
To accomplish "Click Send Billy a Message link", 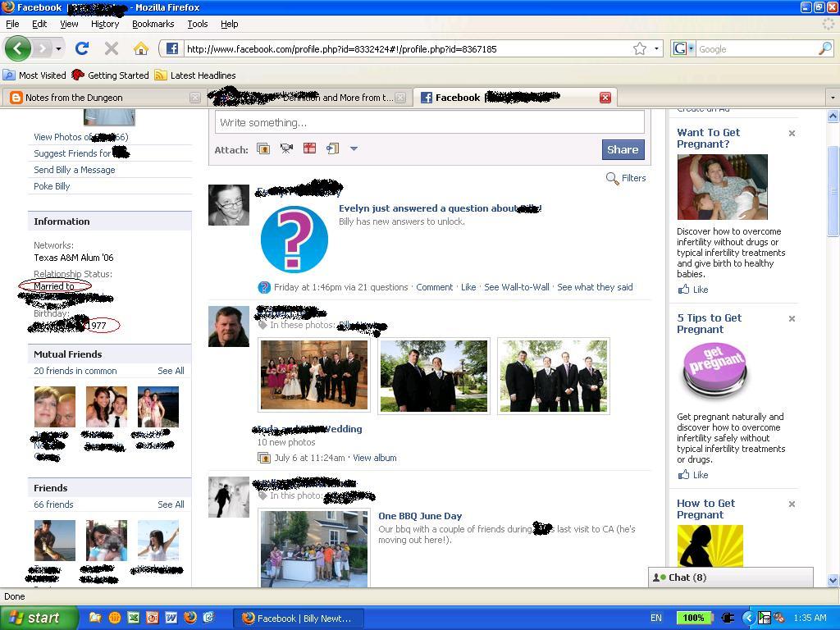I will [x=75, y=170].
